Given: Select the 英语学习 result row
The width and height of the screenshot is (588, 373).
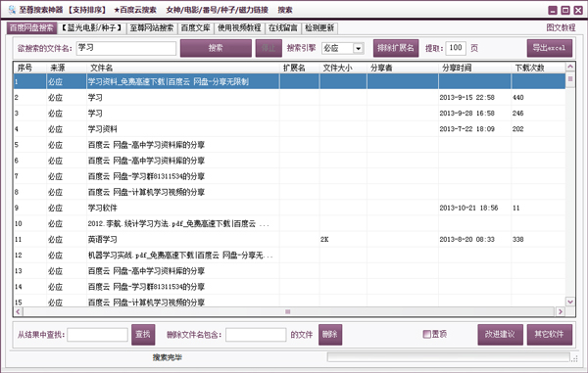Looking at the screenshot, I should click(289, 239).
